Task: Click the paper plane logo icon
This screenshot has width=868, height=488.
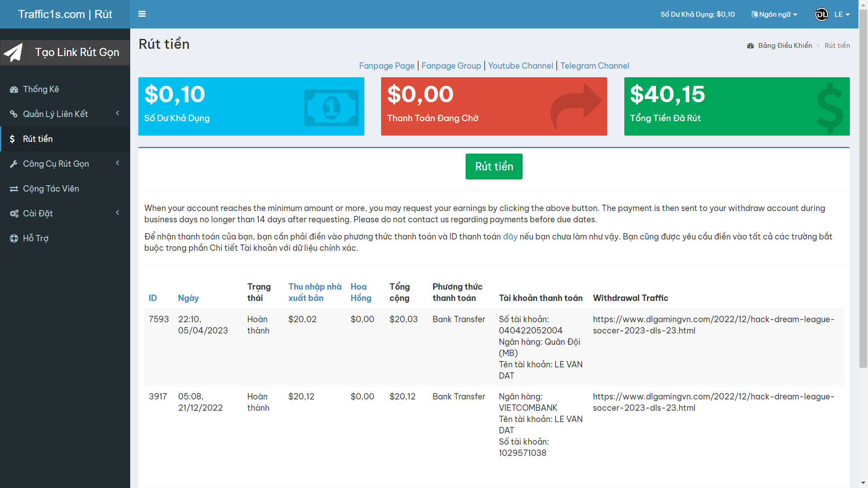Action: coord(13,52)
